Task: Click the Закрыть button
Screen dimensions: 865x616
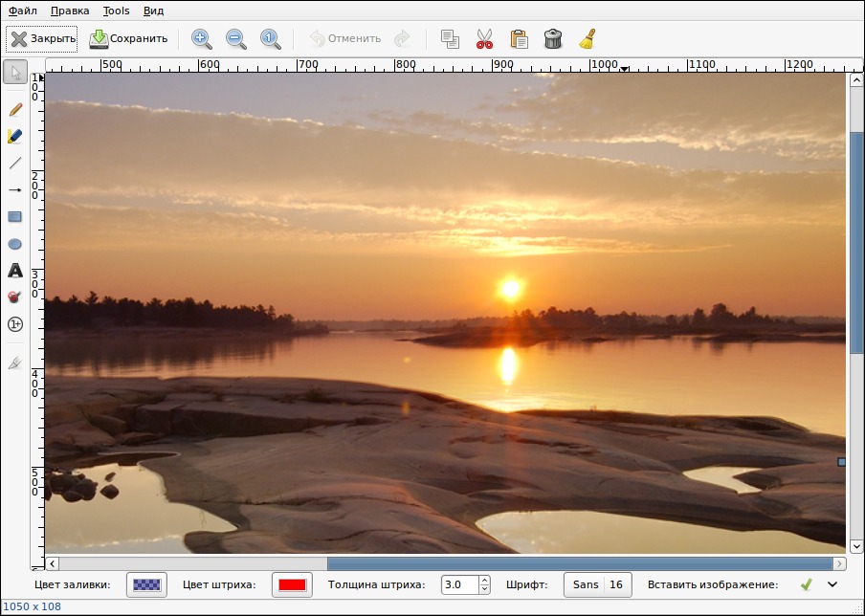Action: coord(42,38)
